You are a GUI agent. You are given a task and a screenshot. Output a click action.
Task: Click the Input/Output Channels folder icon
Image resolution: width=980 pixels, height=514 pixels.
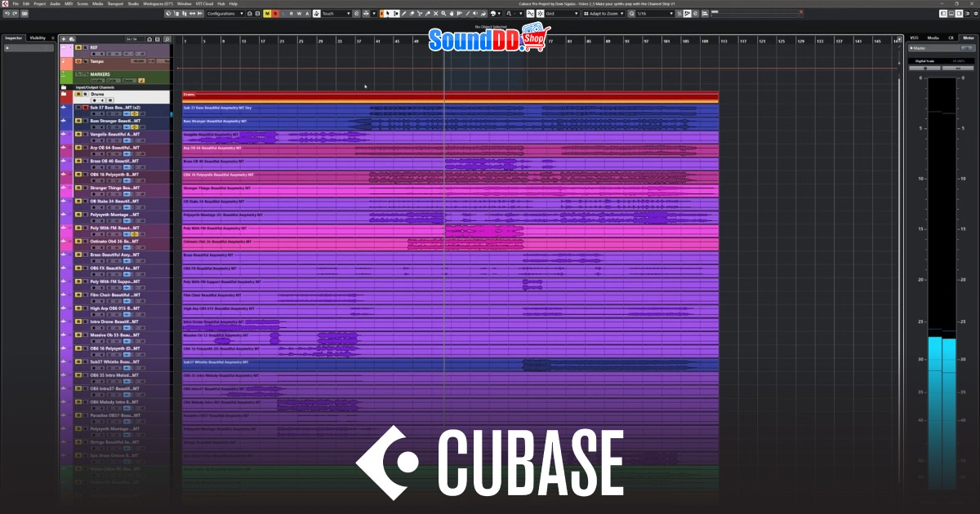point(64,87)
